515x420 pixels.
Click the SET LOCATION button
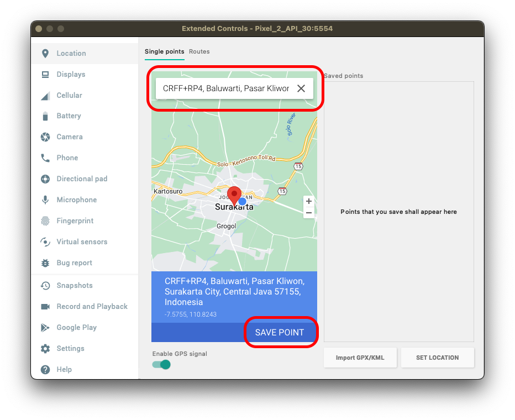click(437, 358)
